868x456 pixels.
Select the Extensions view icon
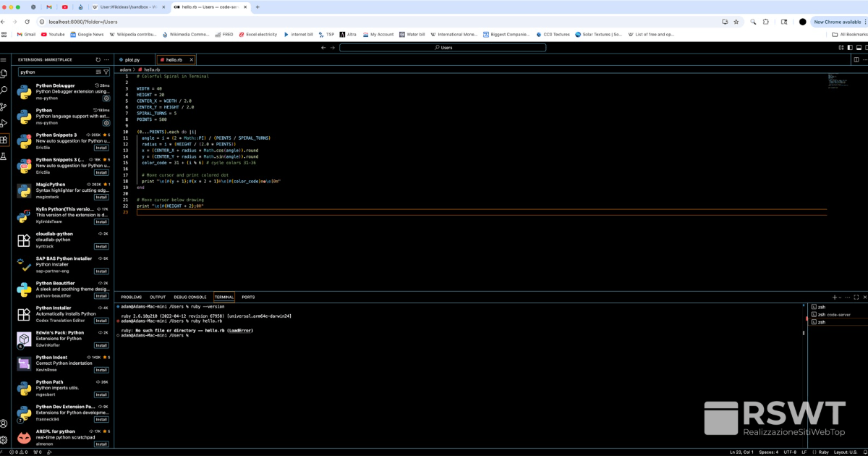(4, 140)
